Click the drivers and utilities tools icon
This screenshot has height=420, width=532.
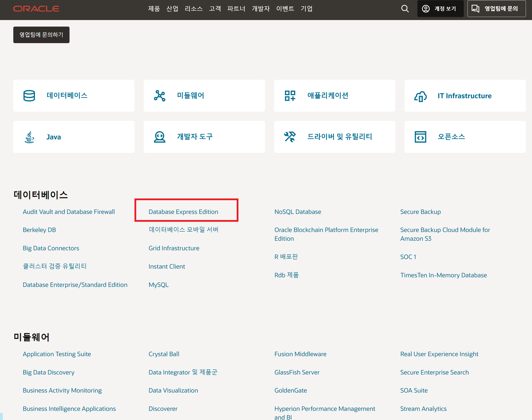click(290, 137)
